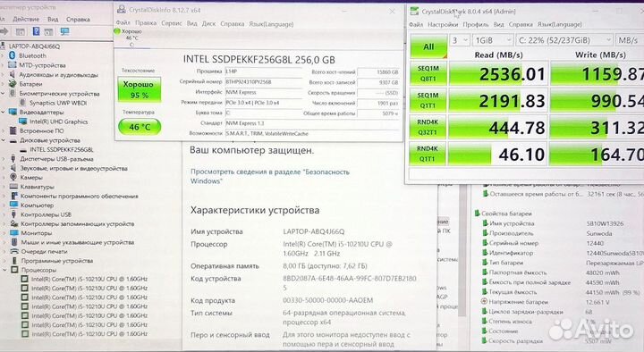Run the RND4K Q1T1 test

pyautogui.click(x=428, y=154)
